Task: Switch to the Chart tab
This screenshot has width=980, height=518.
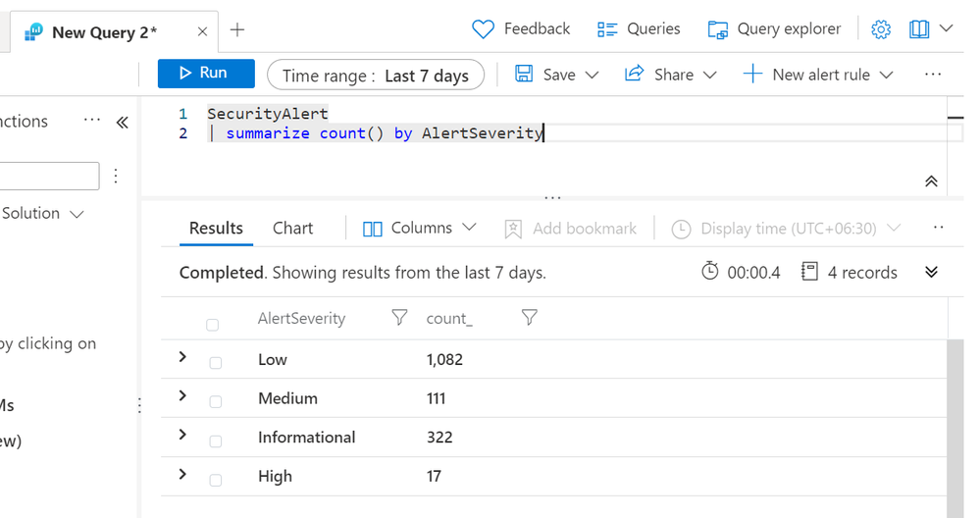Action: 292,229
